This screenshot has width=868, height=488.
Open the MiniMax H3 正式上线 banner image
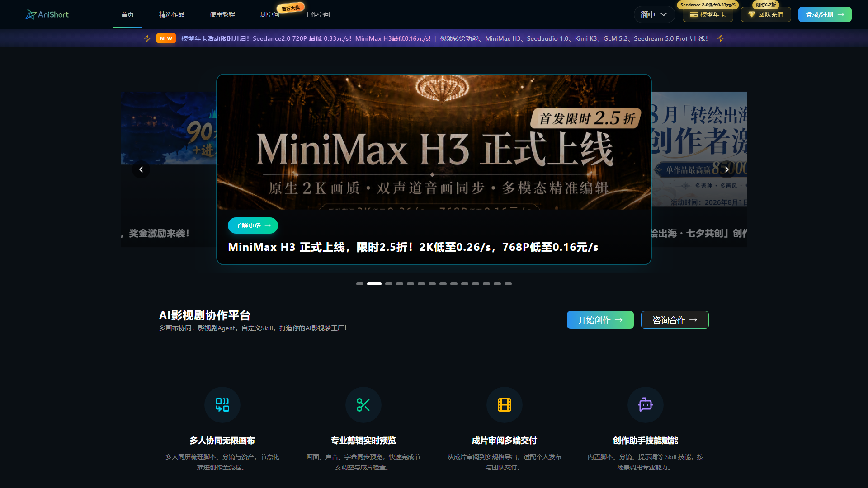434,142
